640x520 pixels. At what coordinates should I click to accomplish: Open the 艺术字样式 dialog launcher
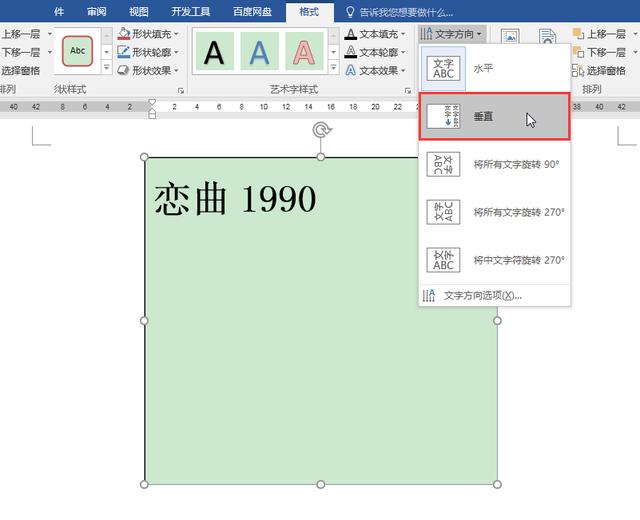click(407, 91)
